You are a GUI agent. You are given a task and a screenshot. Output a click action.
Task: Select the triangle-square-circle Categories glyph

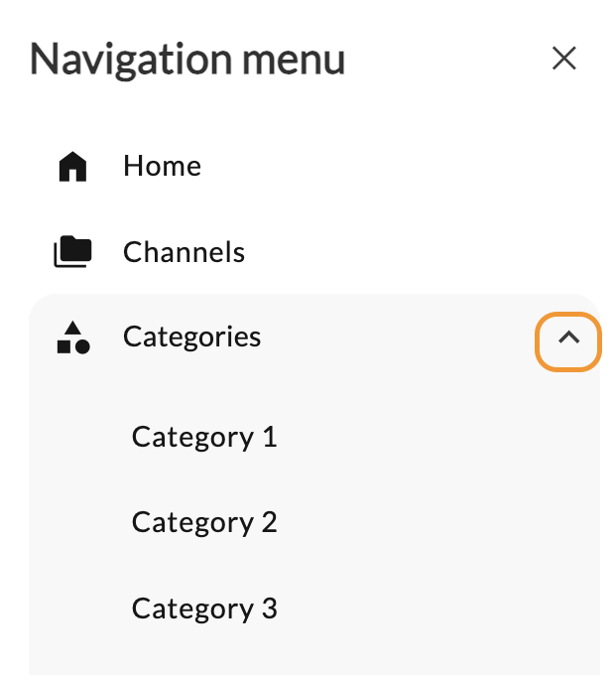pyautogui.click(x=73, y=337)
